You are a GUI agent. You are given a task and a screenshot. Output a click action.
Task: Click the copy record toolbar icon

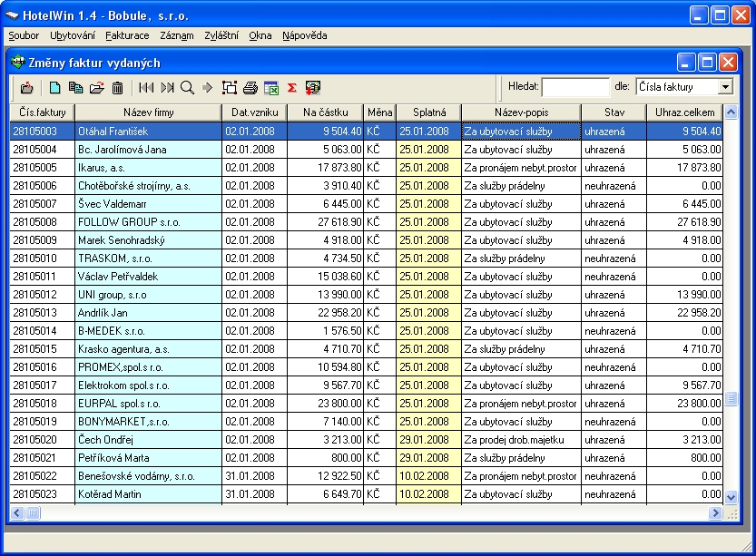(x=76, y=88)
